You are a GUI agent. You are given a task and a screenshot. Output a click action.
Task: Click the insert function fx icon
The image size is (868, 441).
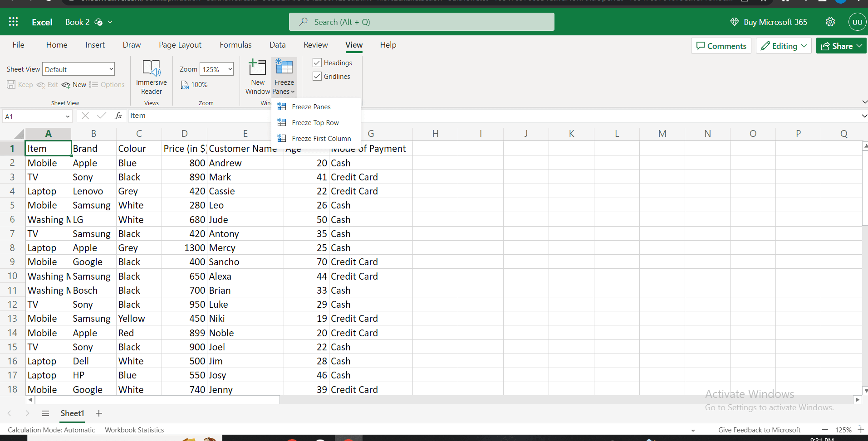click(x=118, y=116)
